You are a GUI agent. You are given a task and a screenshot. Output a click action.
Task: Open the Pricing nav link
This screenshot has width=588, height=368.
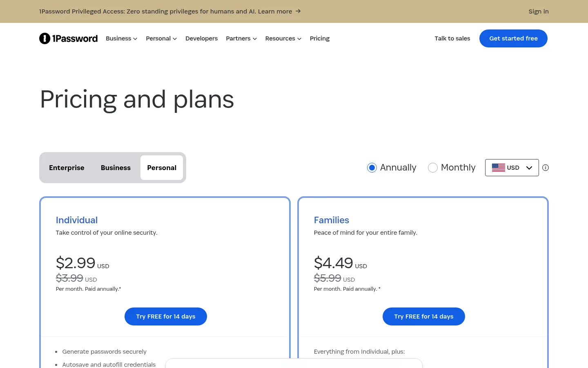(320, 38)
